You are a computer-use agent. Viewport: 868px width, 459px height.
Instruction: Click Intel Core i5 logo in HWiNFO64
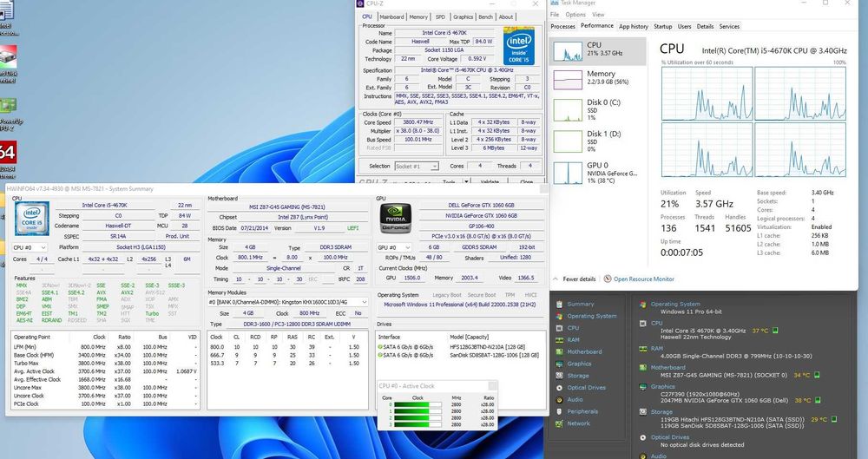31,219
